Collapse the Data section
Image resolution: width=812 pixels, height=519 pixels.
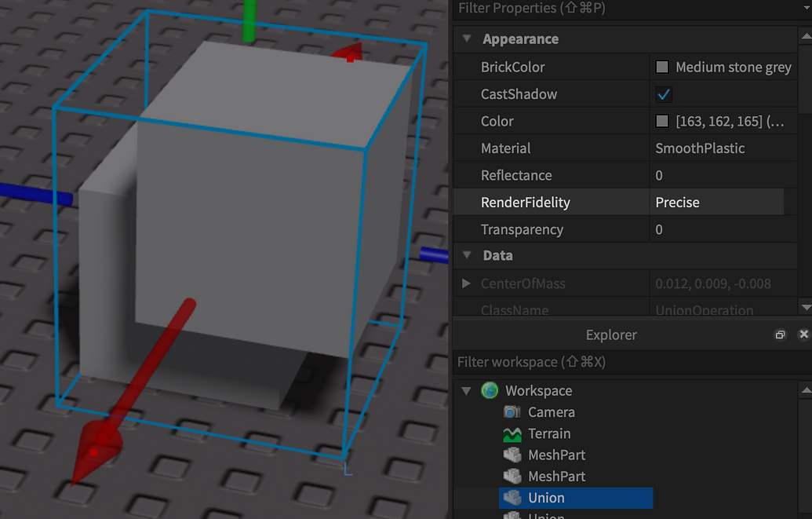point(466,256)
